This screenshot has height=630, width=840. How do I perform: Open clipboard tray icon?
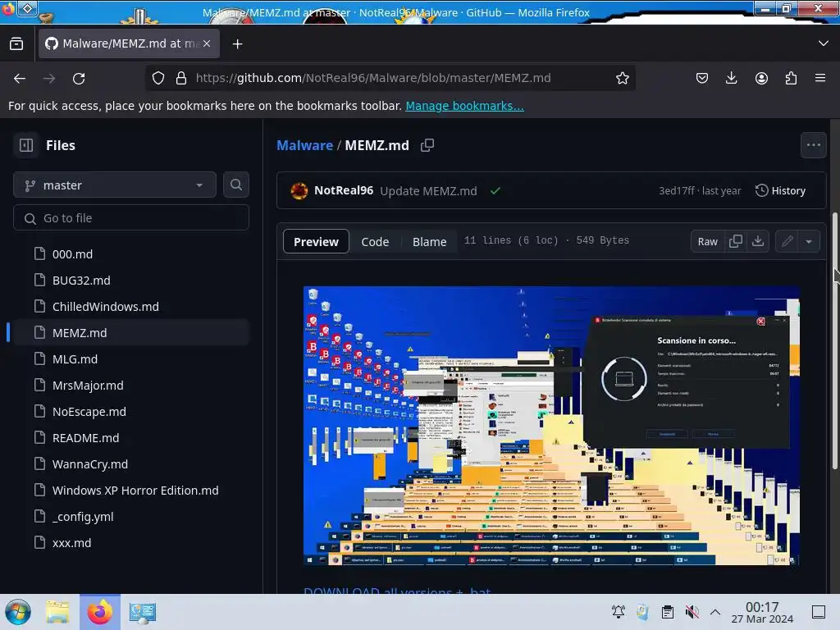click(x=668, y=612)
